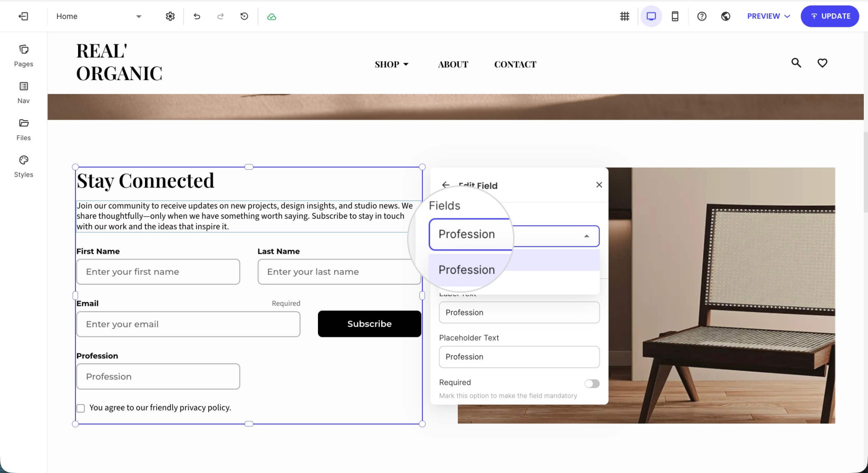The height and width of the screenshot is (473, 868).
Task: Open the Styles panel
Action: point(24,167)
